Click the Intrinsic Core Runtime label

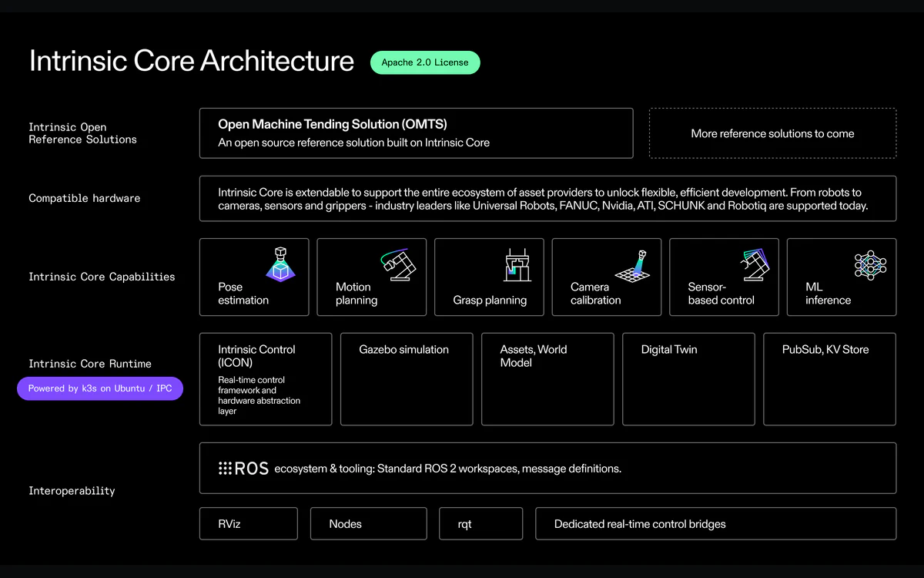pos(90,364)
